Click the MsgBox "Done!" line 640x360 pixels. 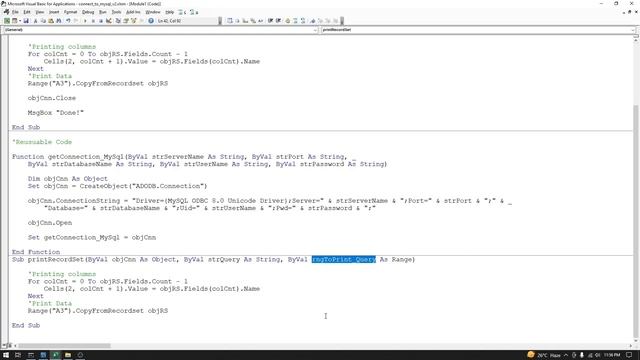coord(56,112)
